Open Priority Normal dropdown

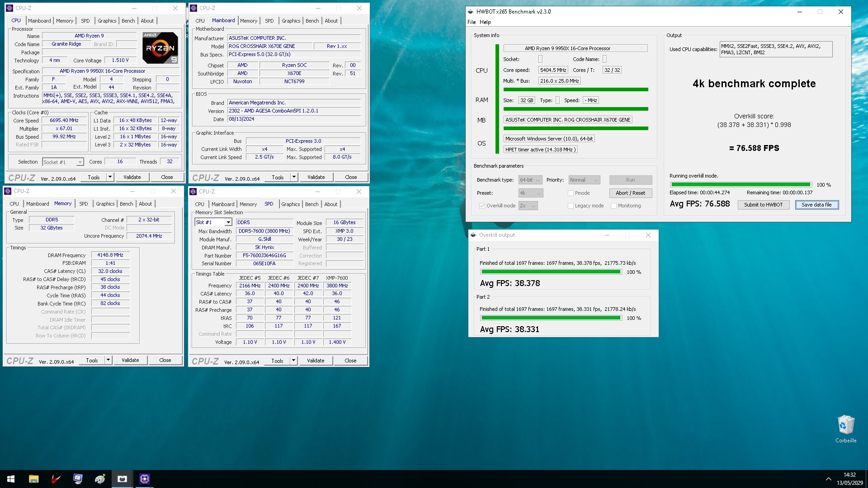point(584,180)
